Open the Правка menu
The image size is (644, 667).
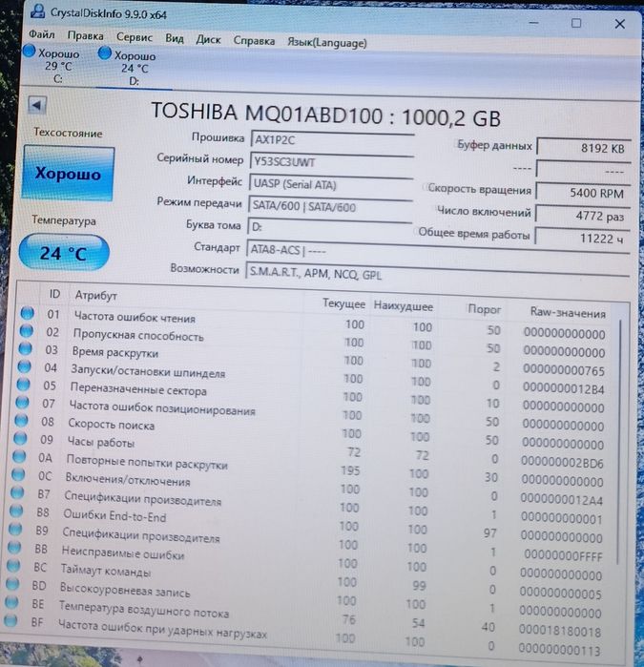(x=86, y=35)
